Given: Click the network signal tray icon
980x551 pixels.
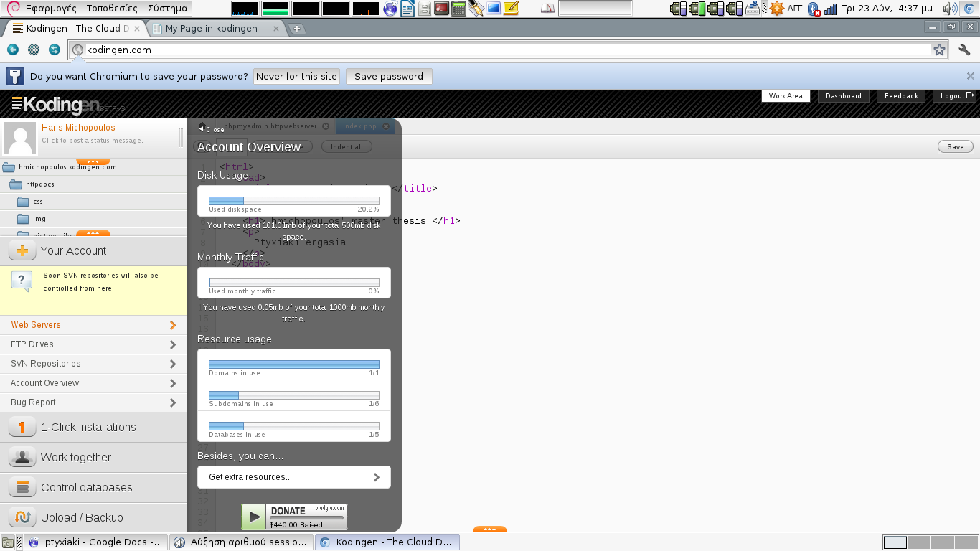Looking at the screenshot, I should (x=831, y=9).
